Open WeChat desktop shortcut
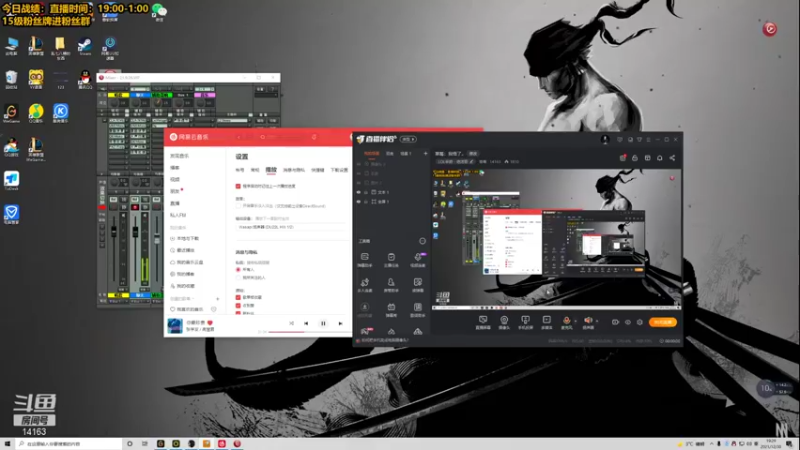 160,12
